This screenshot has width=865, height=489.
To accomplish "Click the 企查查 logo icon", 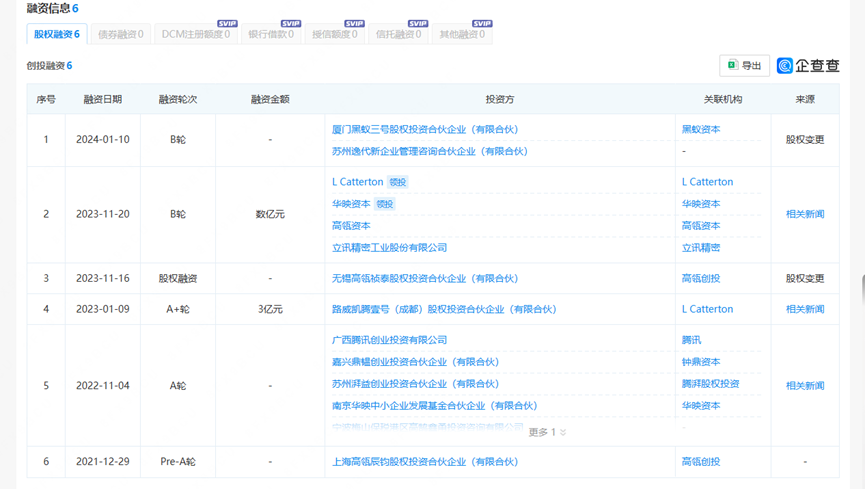I will (x=784, y=66).
